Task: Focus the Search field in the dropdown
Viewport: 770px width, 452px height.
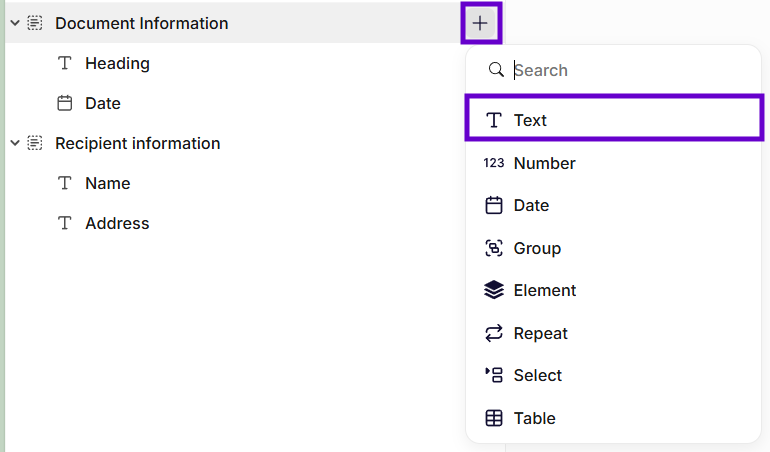Action: click(620, 70)
